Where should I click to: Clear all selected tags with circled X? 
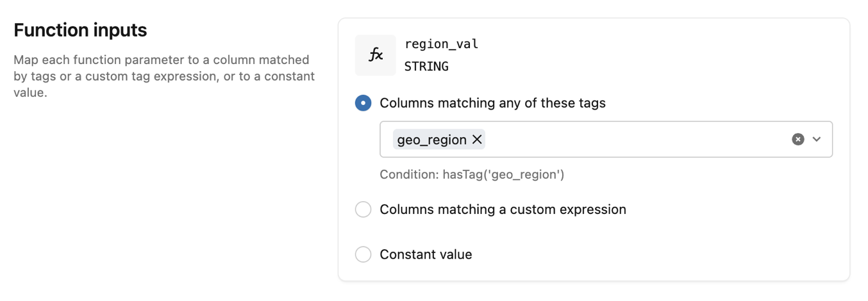click(797, 139)
